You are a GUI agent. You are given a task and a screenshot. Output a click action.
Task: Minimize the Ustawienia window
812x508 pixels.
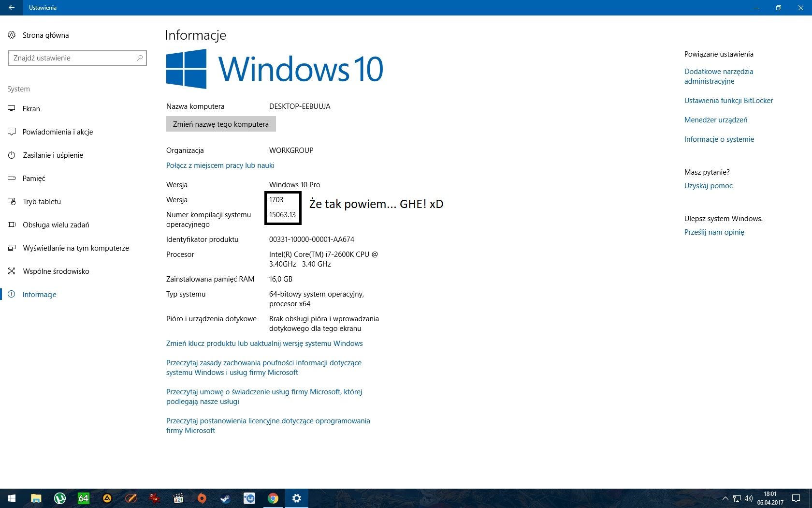pos(756,8)
